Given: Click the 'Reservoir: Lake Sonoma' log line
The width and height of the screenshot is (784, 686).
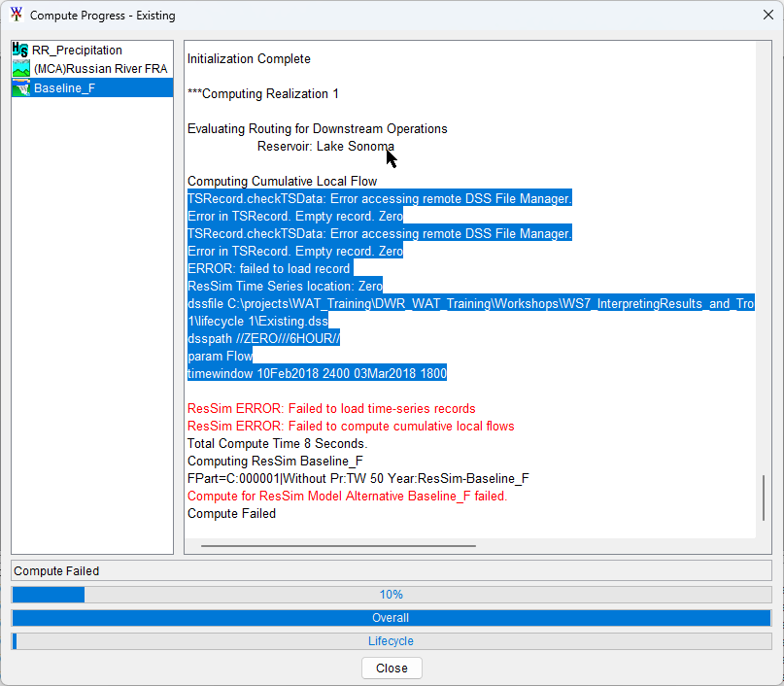Looking at the screenshot, I should coord(325,147).
